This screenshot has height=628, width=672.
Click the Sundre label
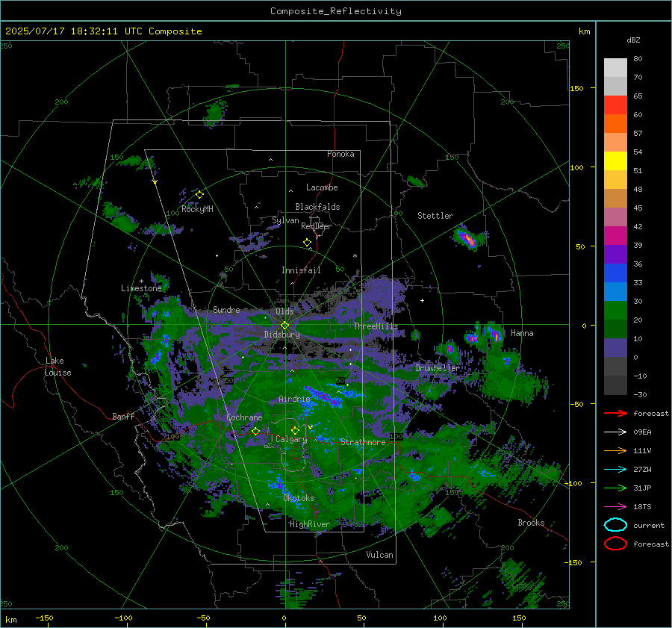coord(226,309)
